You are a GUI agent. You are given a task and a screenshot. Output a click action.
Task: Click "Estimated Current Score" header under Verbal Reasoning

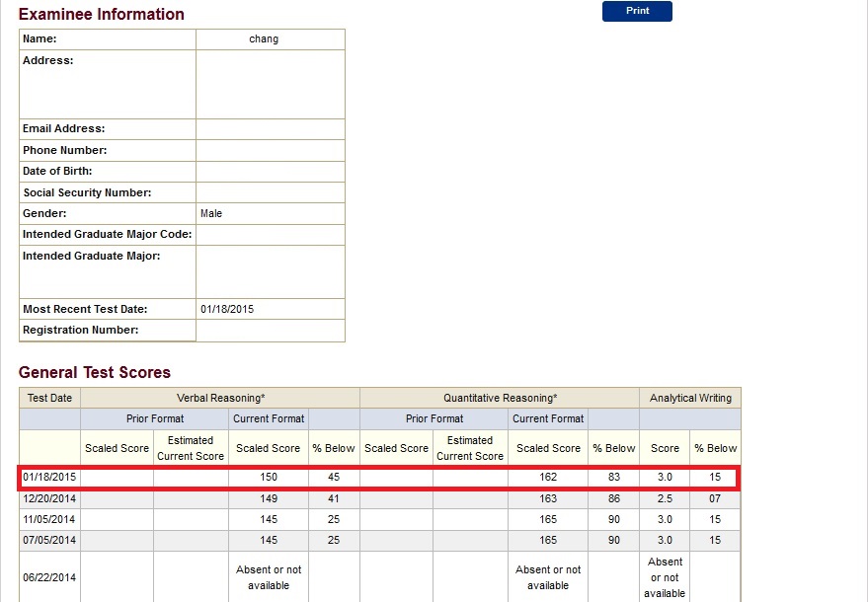[191, 448]
